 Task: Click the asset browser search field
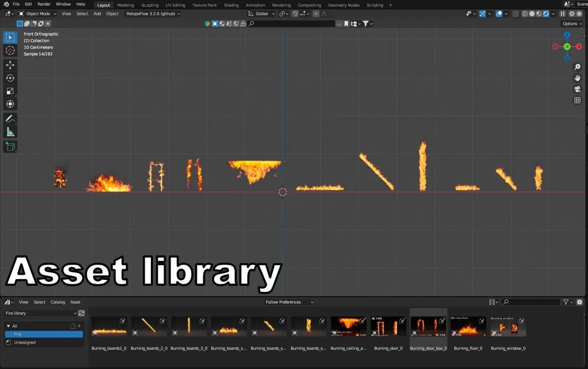531,302
